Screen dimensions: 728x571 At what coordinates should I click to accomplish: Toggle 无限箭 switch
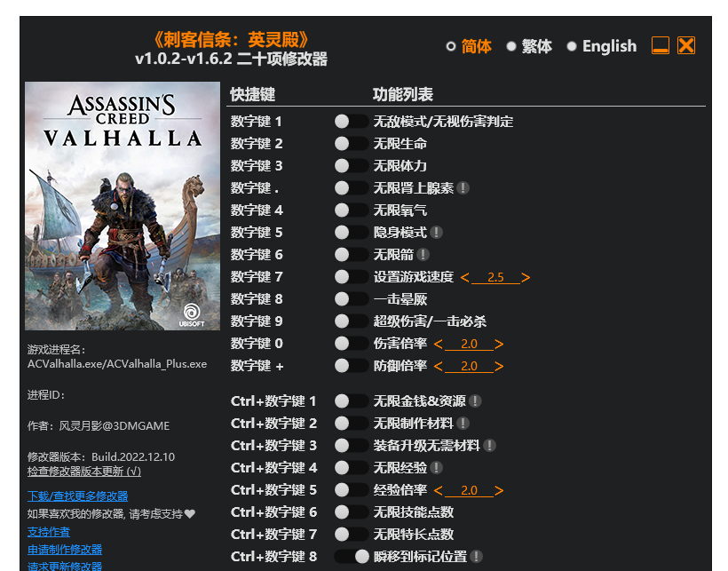point(352,255)
